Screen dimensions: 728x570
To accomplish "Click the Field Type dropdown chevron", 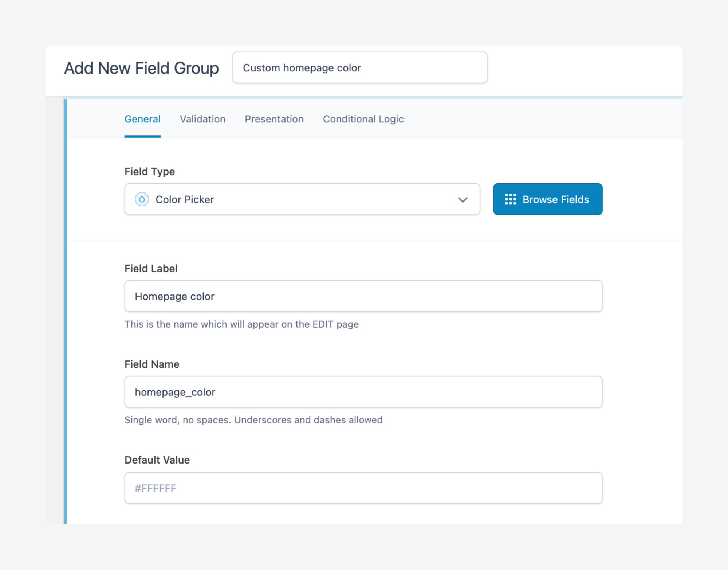I will pos(463,200).
